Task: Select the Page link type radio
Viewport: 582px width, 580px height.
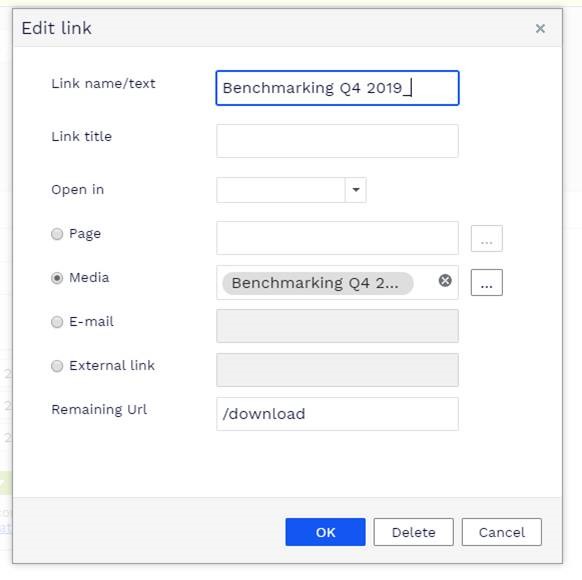Action: (57, 234)
